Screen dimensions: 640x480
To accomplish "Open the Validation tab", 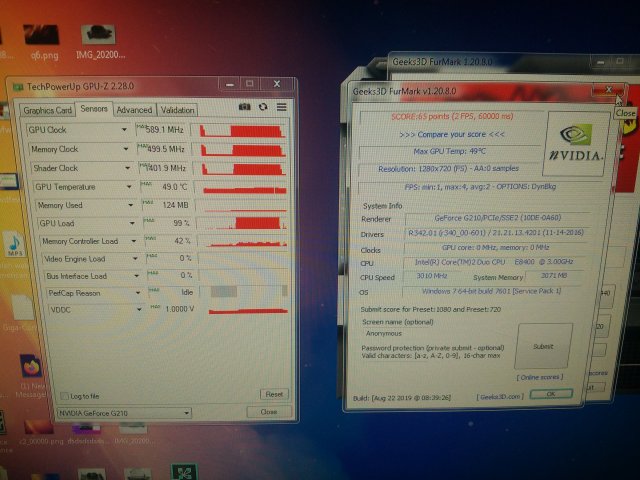I will [177, 110].
